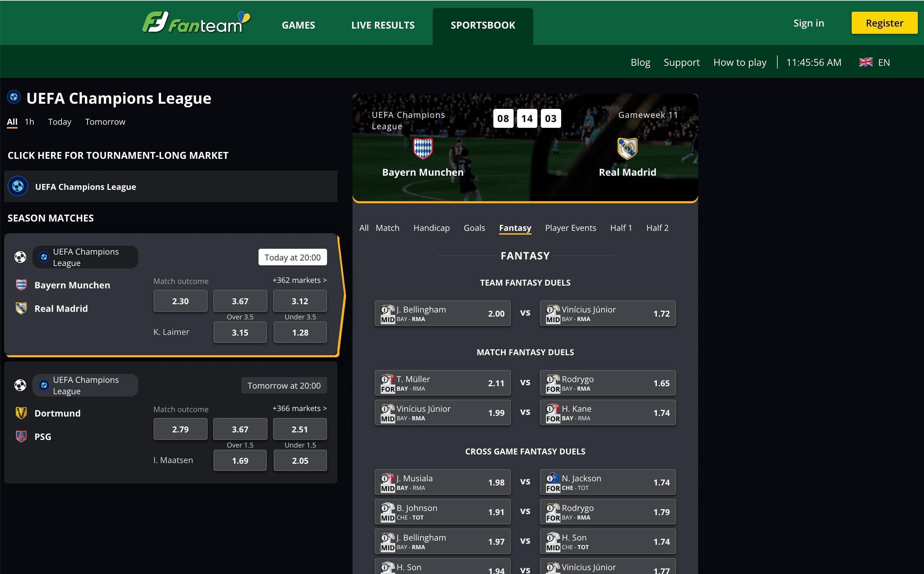The height and width of the screenshot is (574, 924).
Task: Click soccer ball icon in Today's match card
Action: click(x=20, y=257)
